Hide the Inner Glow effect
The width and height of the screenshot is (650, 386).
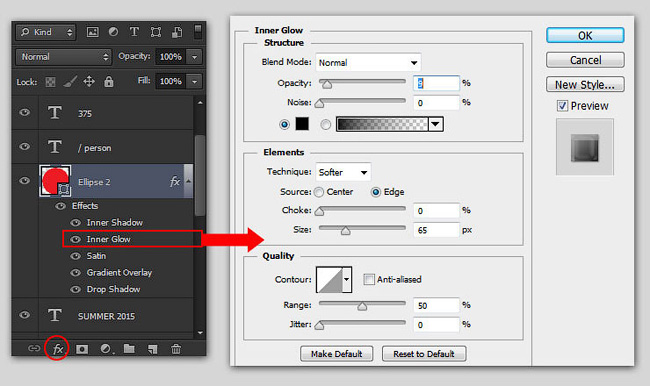(x=75, y=239)
